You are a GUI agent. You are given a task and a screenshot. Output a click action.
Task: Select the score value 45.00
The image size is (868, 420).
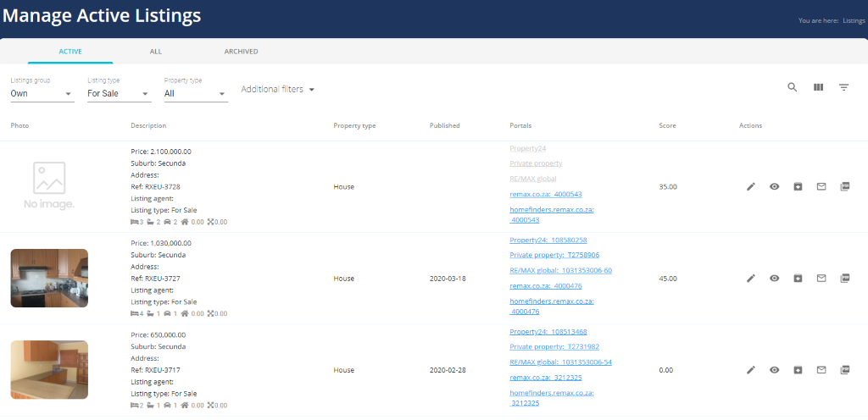[668, 279]
